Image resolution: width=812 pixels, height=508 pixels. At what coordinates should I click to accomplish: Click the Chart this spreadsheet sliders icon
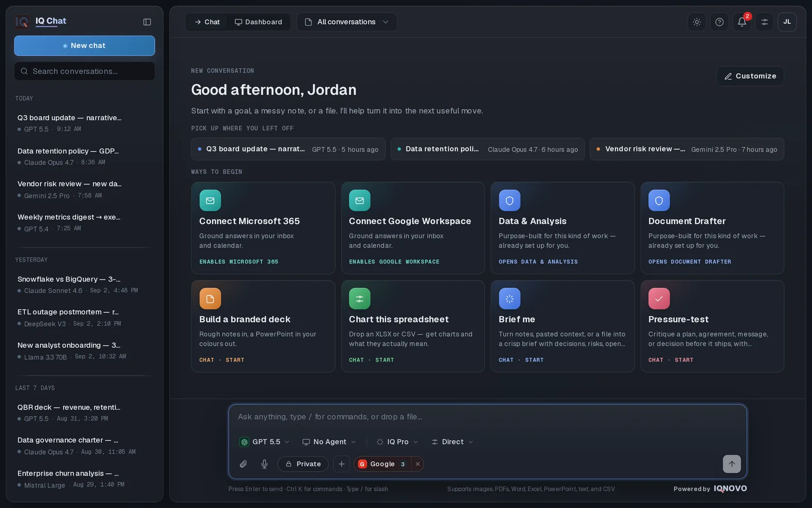pyautogui.click(x=360, y=299)
